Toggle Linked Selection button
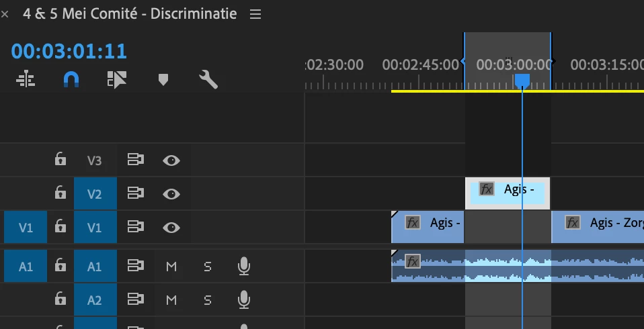This screenshot has width=644, height=329. [117, 79]
